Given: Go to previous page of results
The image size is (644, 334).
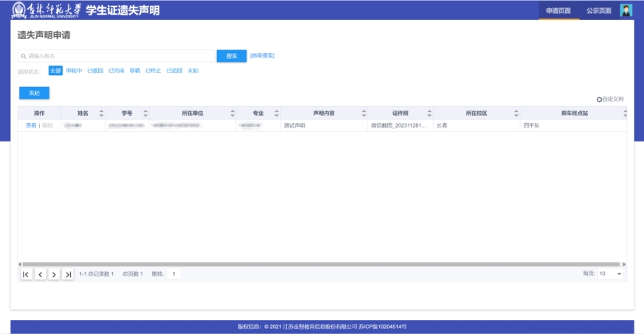Looking at the screenshot, I should click(x=40, y=274).
